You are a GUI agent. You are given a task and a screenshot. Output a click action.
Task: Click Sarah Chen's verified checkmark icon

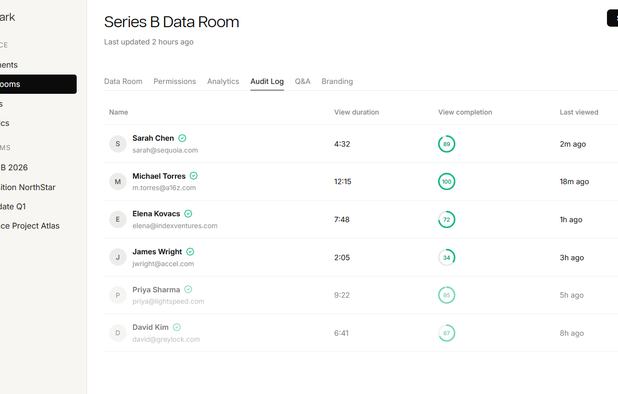click(x=182, y=138)
